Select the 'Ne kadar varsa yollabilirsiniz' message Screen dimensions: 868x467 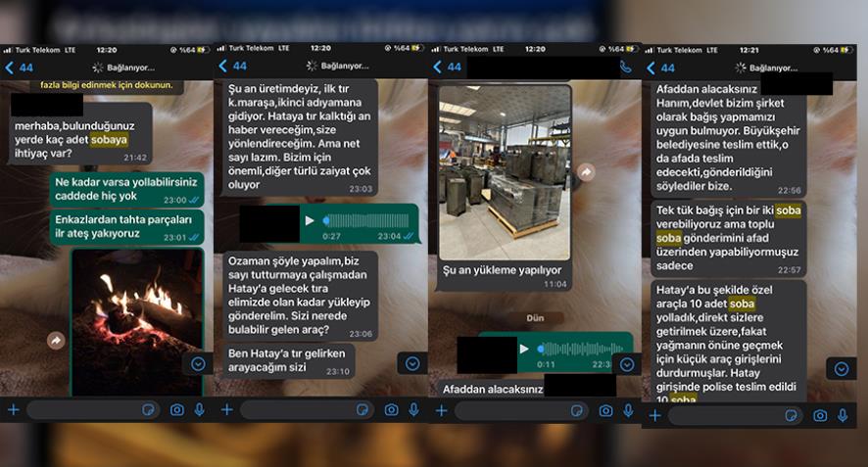[126, 189]
